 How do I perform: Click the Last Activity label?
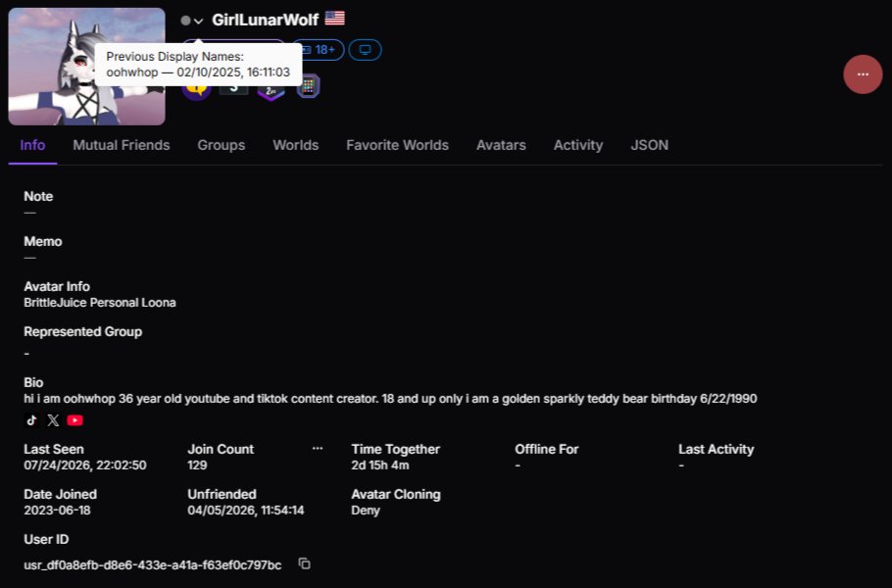pyautogui.click(x=717, y=449)
